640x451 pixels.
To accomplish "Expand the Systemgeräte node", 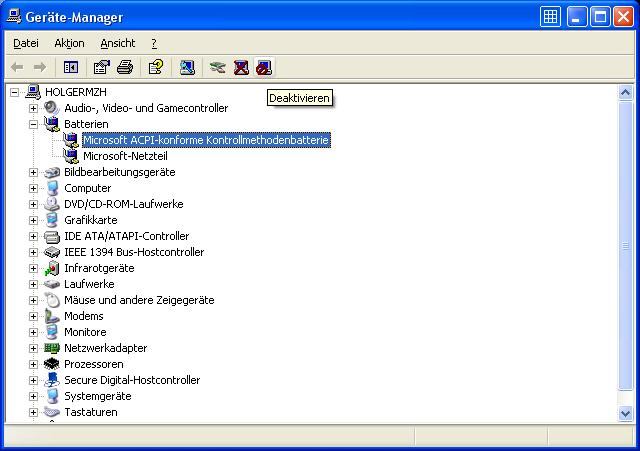I will point(33,396).
